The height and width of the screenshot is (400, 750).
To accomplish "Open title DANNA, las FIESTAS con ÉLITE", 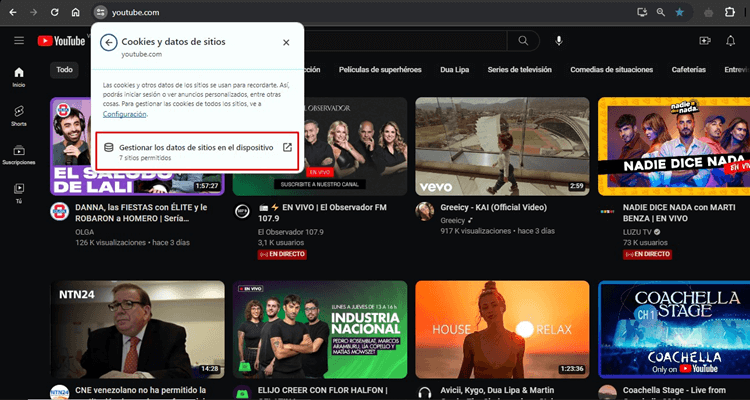I will point(141,213).
